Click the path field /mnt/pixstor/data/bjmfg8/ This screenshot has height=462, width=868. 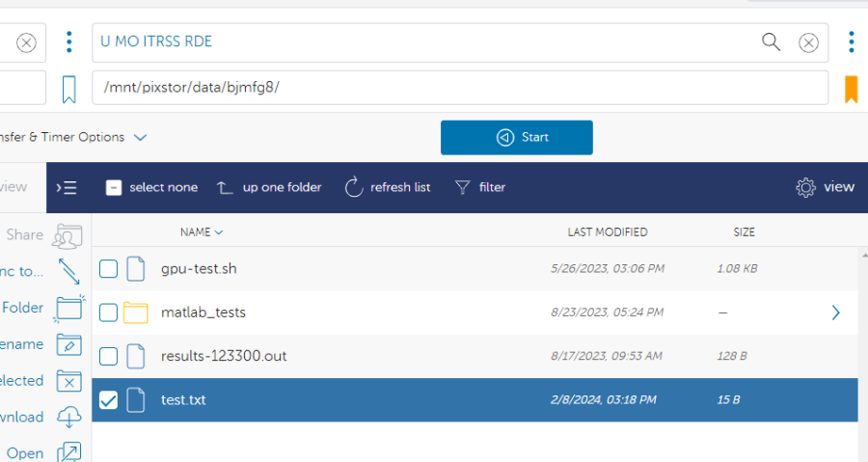click(459, 88)
